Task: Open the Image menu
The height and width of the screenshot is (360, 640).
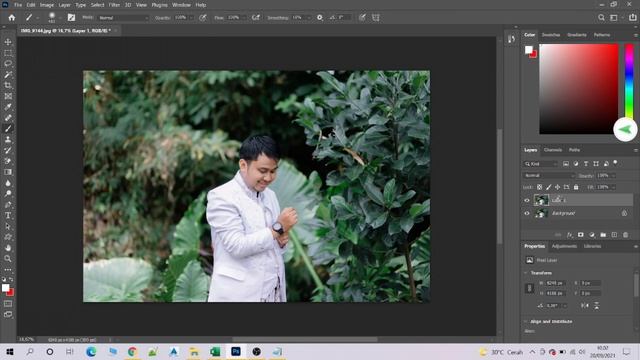Action: (47, 5)
